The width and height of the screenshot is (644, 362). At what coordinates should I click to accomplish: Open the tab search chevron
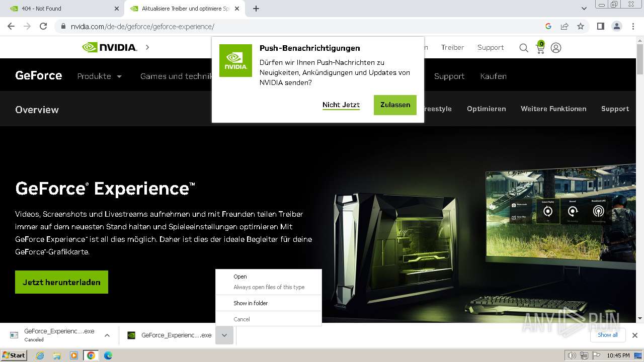[x=584, y=9]
